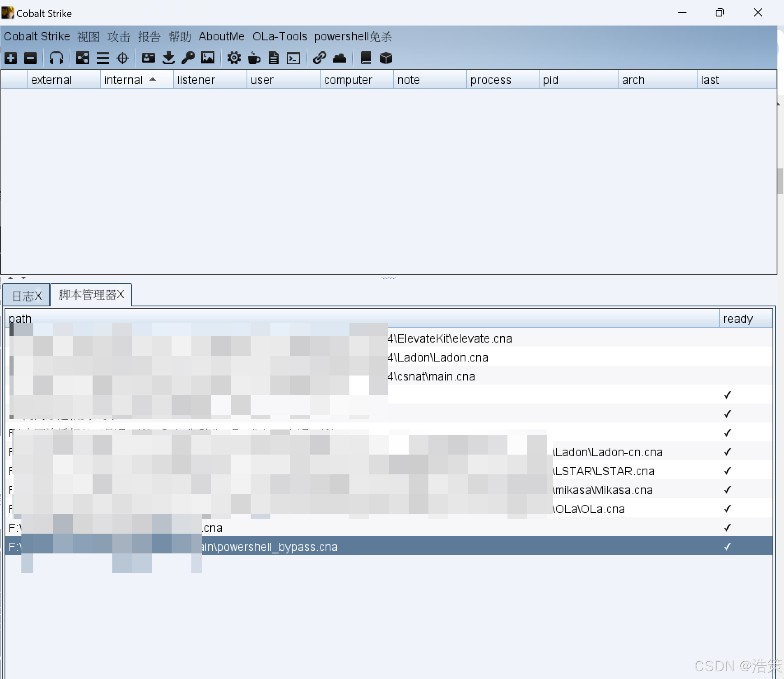Screen dimensions: 784x679
Task: Select the mikasa\Mikasa.cna script row
Action: point(389,490)
